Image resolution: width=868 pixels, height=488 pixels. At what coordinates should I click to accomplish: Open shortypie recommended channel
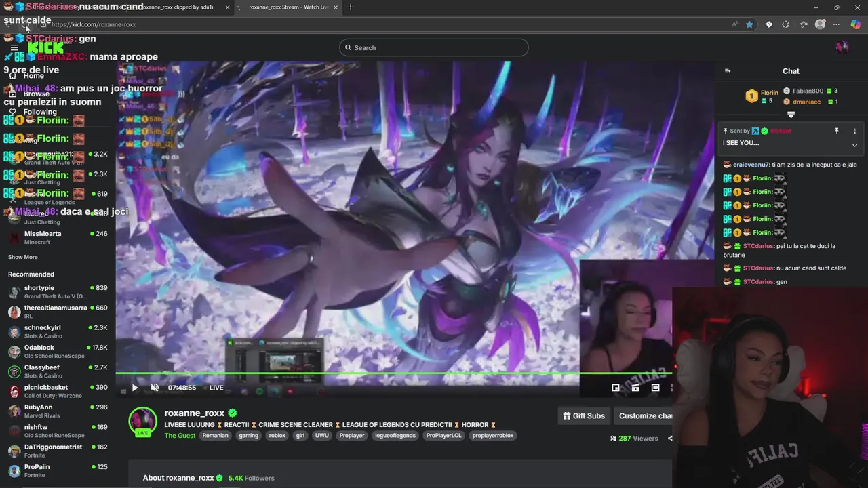[x=58, y=292]
